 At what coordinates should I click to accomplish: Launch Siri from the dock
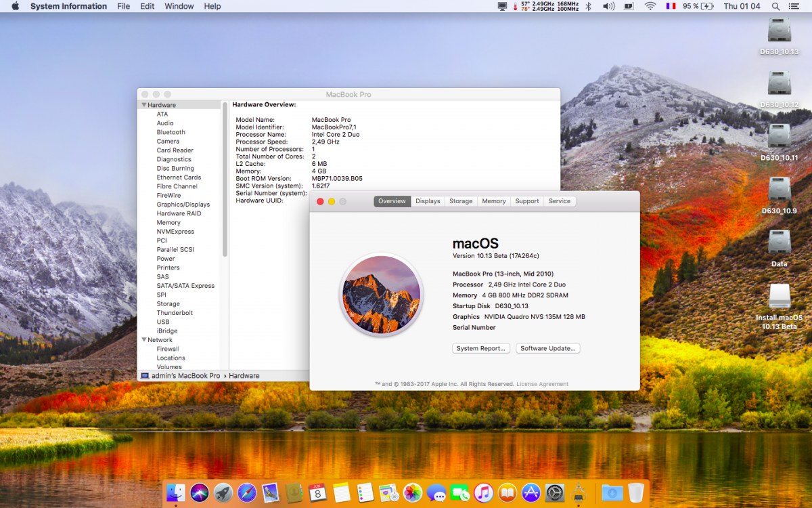pos(200,492)
